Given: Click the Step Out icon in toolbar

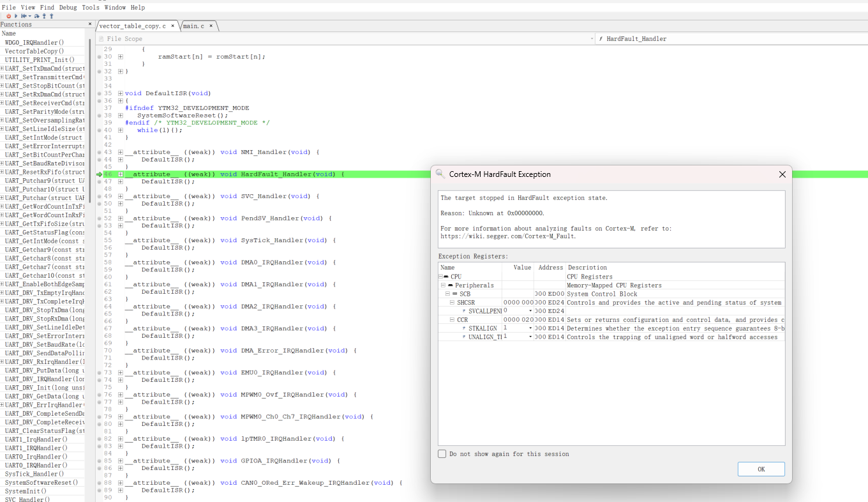Looking at the screenshot, I should [x=52, y=16].
